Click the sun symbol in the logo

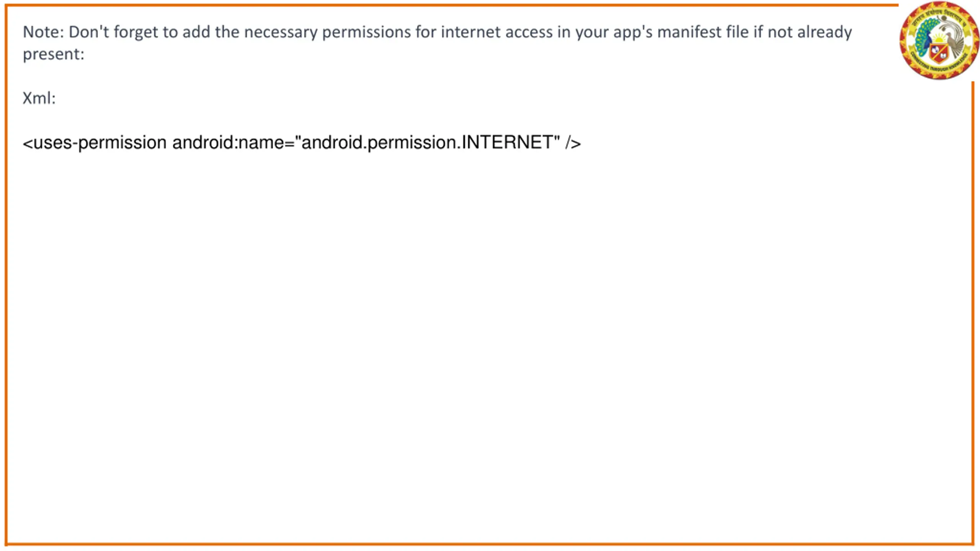pos(939,38)
